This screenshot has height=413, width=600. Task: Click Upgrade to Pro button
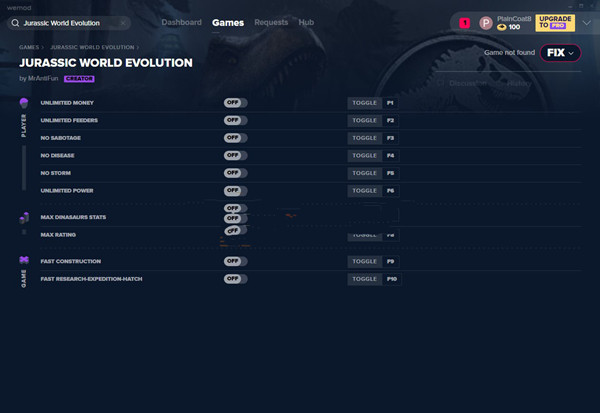click(x=555, y=23)
